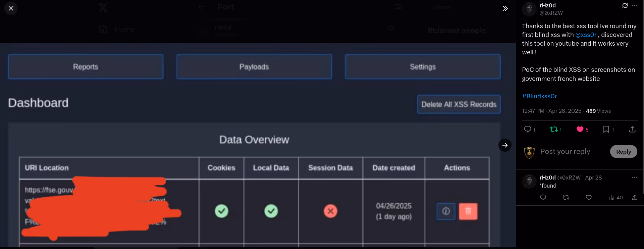The image size is (644, 249).
Task: Open the @xss0r mention link
Action: click(586, 35)
